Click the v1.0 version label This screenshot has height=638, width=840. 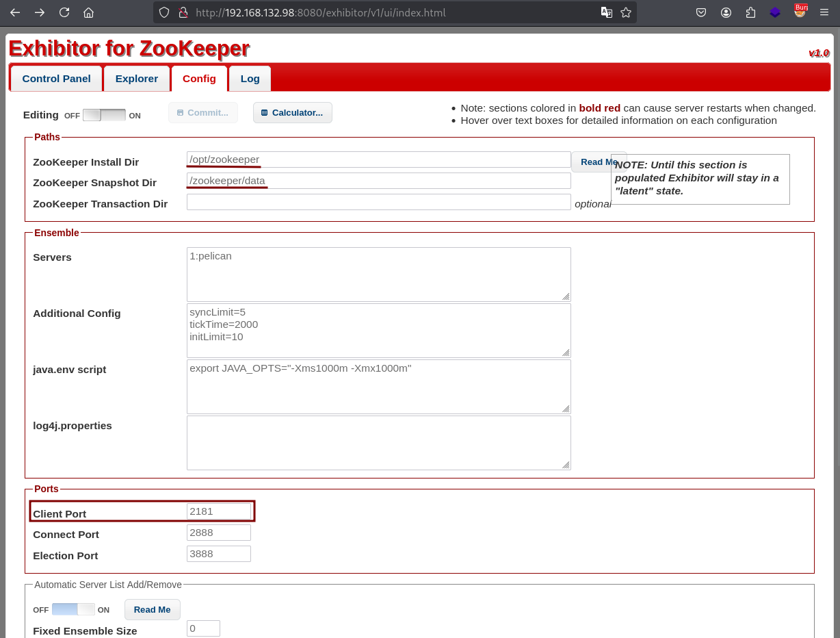[819, 53]
